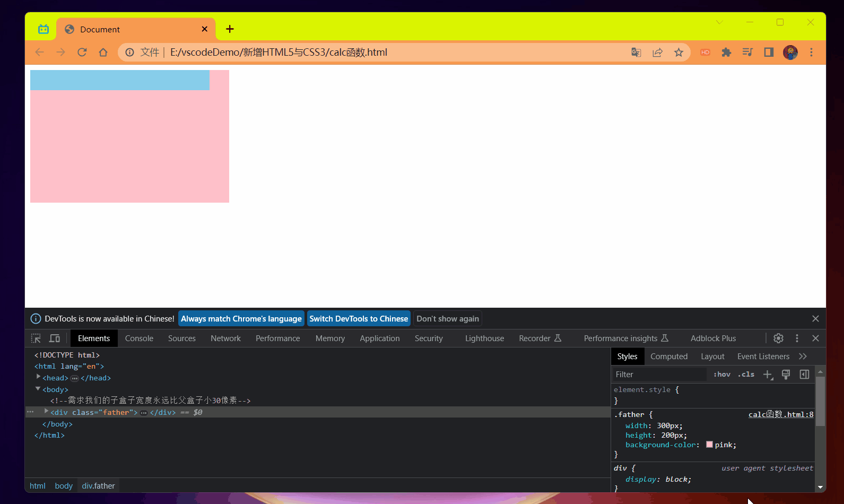
Task: Select the Layout sidebar tab
Action: (x=712, y=357)
